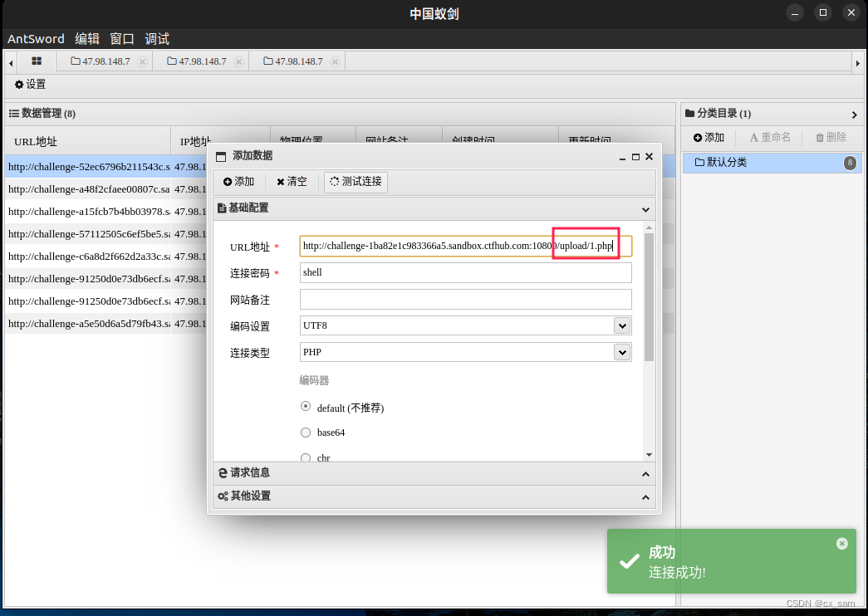Open the 编辑 menu
The height and width of the screenshot is (616, 868).
[x=87, y=39]
